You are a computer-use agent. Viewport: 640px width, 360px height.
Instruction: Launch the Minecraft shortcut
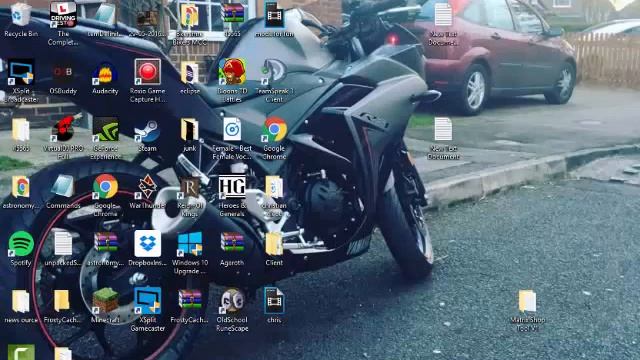tap(105, 301)
